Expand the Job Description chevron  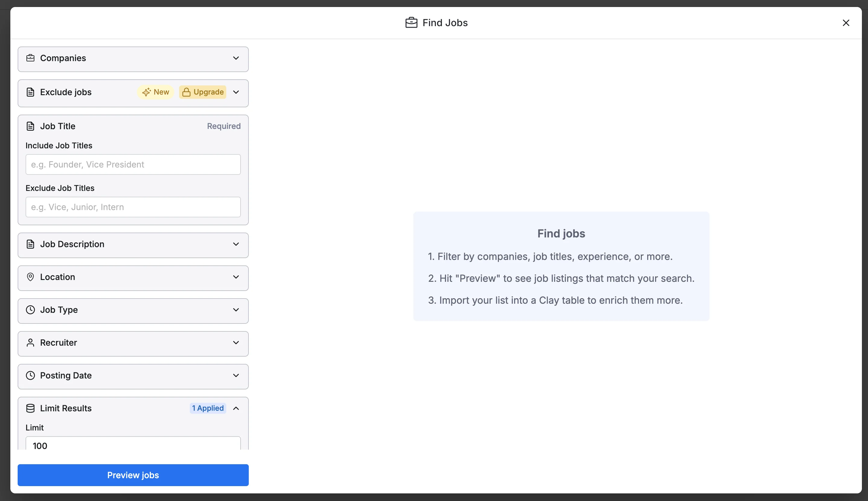click(236, 244)
